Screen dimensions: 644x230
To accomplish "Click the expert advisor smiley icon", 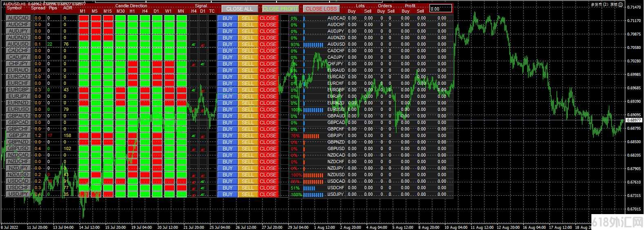I will click(620, 4).
